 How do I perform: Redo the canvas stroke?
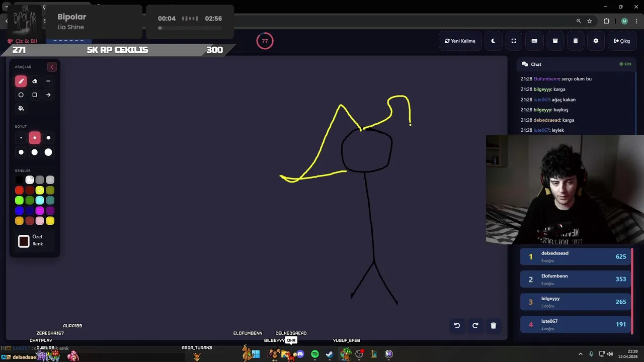(x=475, y=325)
